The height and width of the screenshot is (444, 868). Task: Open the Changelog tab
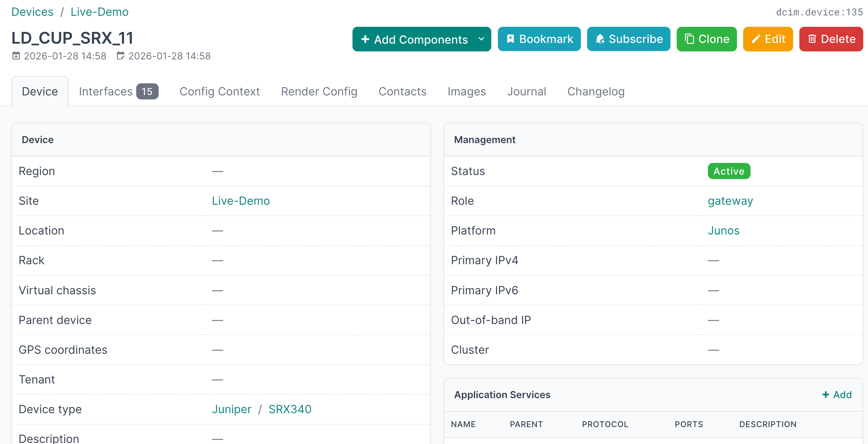596,91
